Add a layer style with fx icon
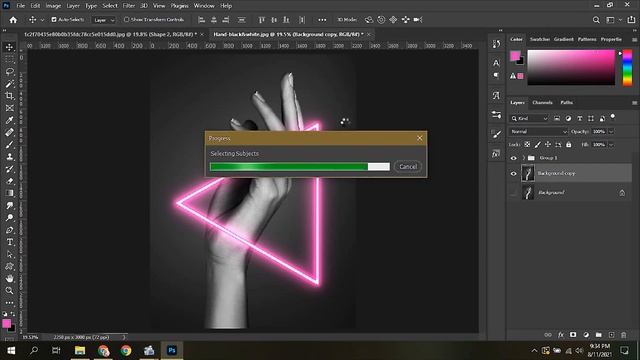Viewport: 640px width, 360px height. (x=561, y=335)
